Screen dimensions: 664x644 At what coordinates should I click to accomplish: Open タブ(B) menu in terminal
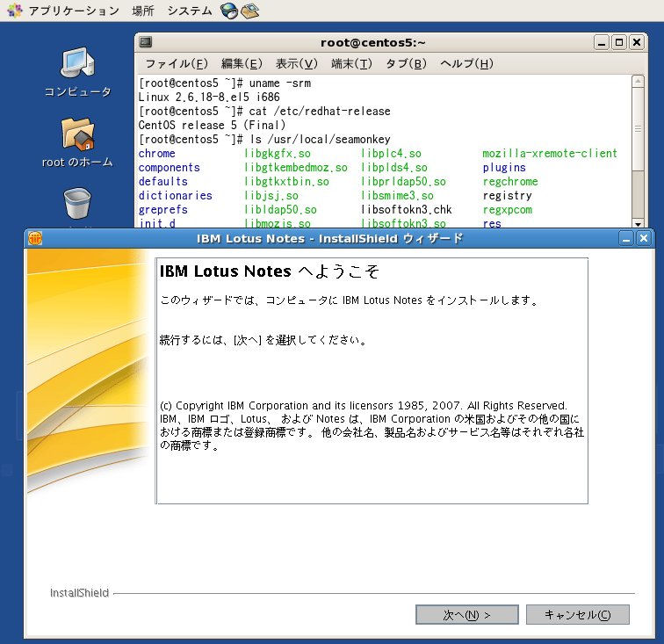[x=406, y=63]
